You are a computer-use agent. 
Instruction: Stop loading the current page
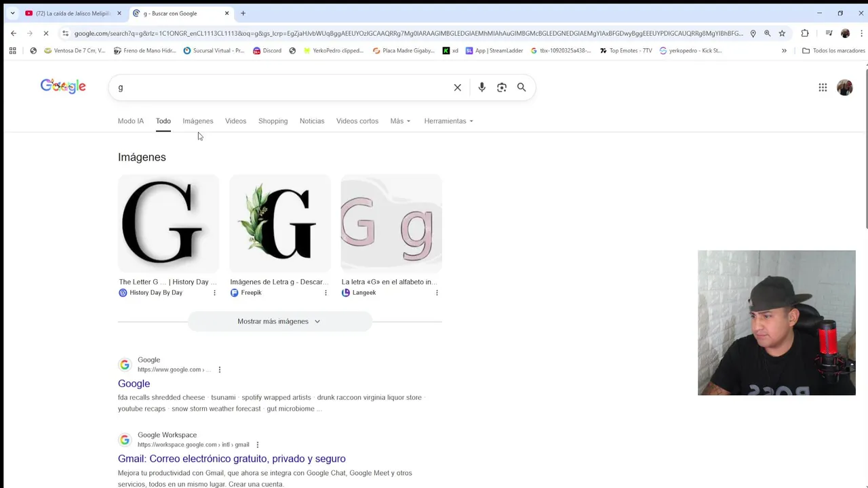pyautogui.click(x=45, y=33)
